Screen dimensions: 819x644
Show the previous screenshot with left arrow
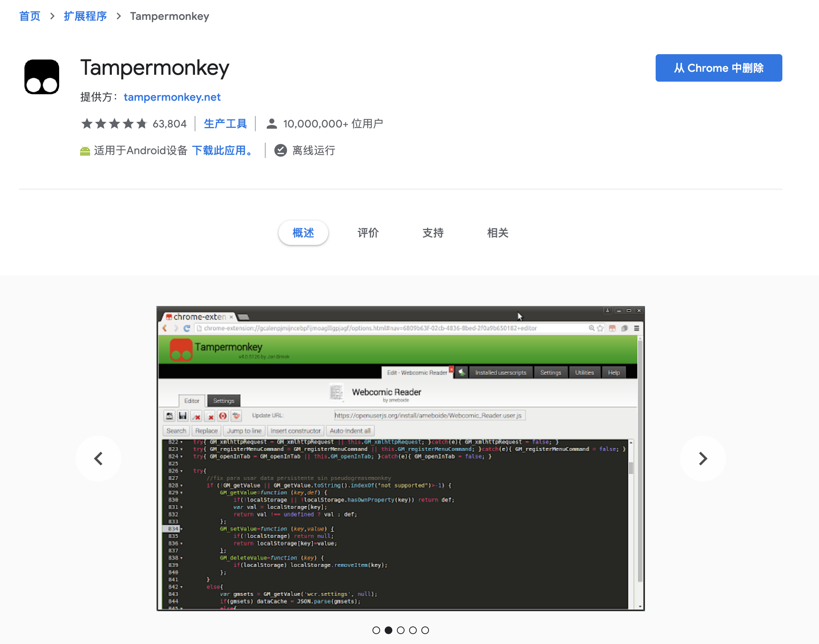[98, 459]
